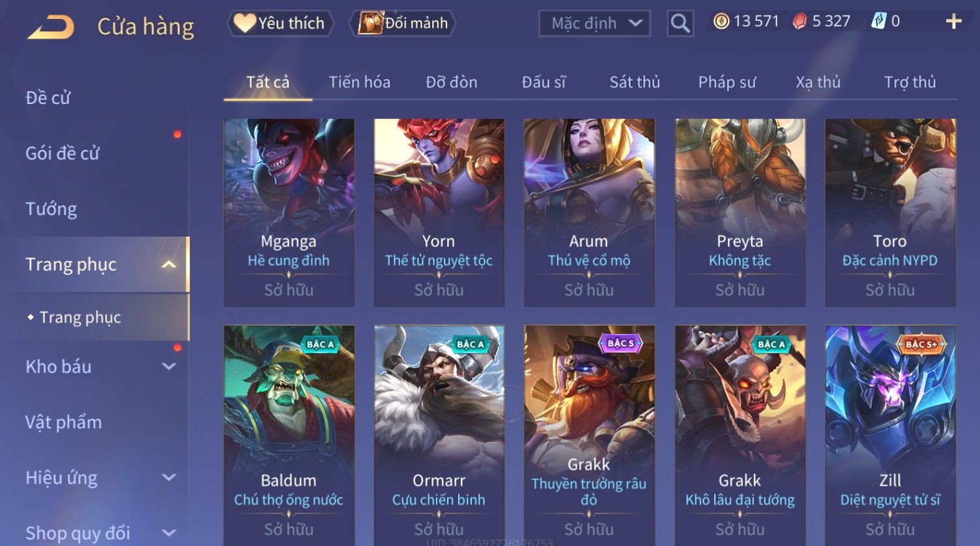Select the Mganga Hề cung đình skin
The width and height of the screenshot is (980, 546).
[x=289, y=213]
